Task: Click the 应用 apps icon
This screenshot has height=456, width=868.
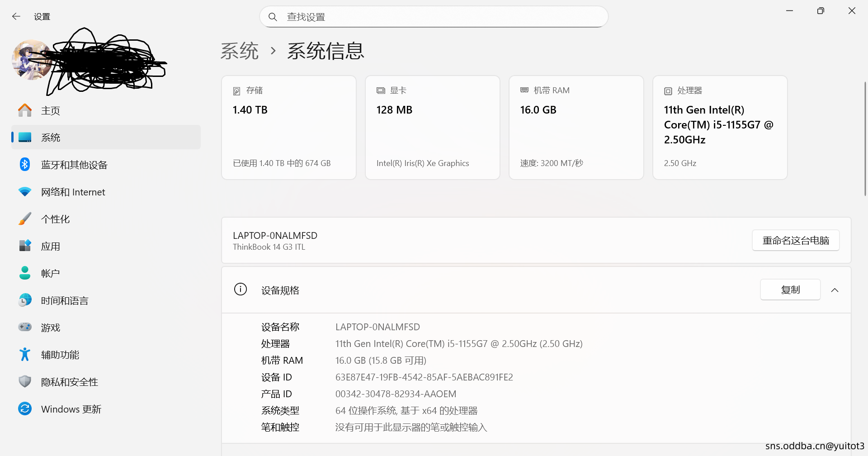Action: 25,246
